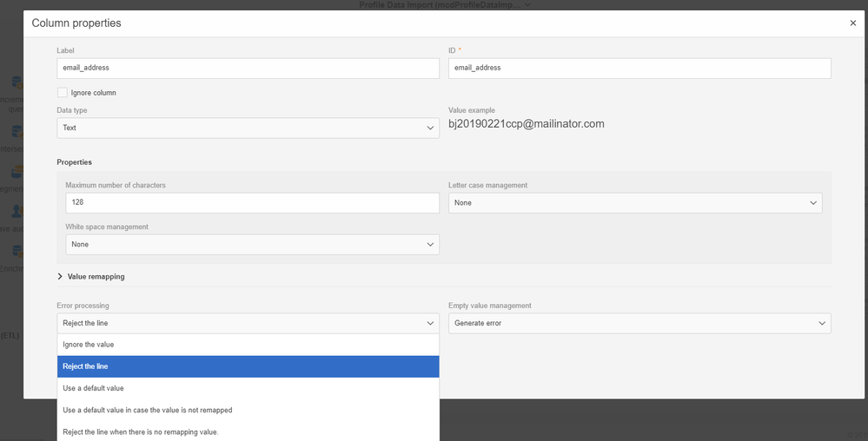Click the Value remapping chevron icon
Viewport: 868px width, 441px height.
coord(60,276)
